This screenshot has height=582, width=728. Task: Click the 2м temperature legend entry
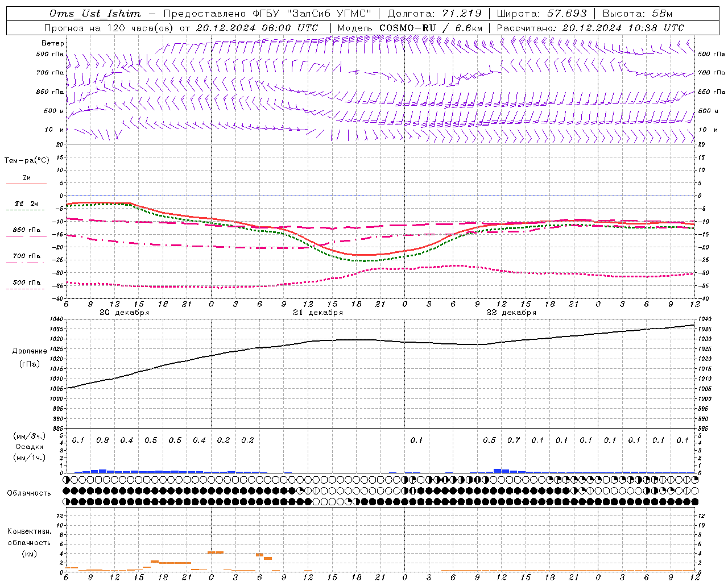click(26, 180)
